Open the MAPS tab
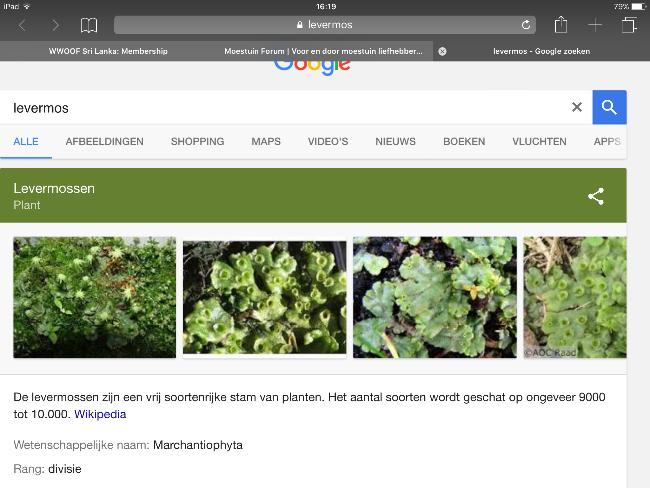Viewport: 650px width, 488px height. [266, 141]
